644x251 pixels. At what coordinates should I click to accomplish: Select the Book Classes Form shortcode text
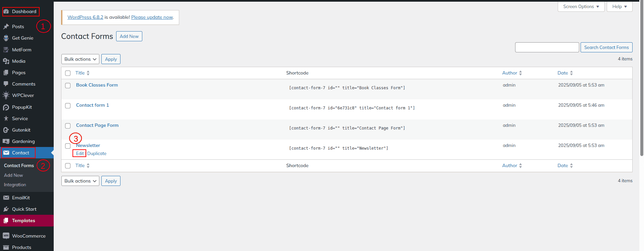347,88
